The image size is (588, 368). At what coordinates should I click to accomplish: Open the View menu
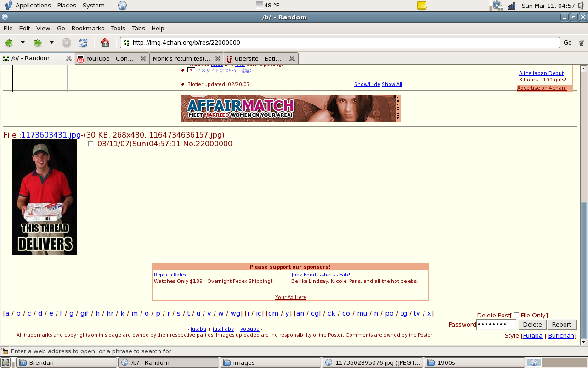point(43,28)
